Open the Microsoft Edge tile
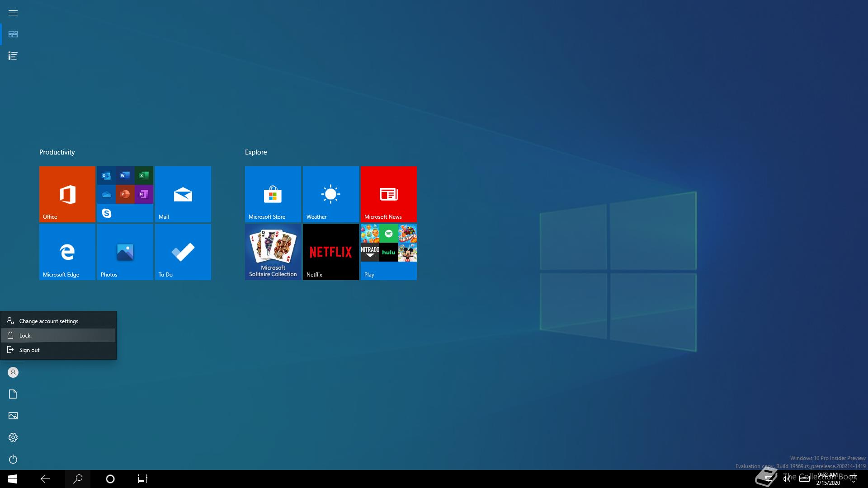This screenshot has height=488, width=868. [x=67, y=252]
